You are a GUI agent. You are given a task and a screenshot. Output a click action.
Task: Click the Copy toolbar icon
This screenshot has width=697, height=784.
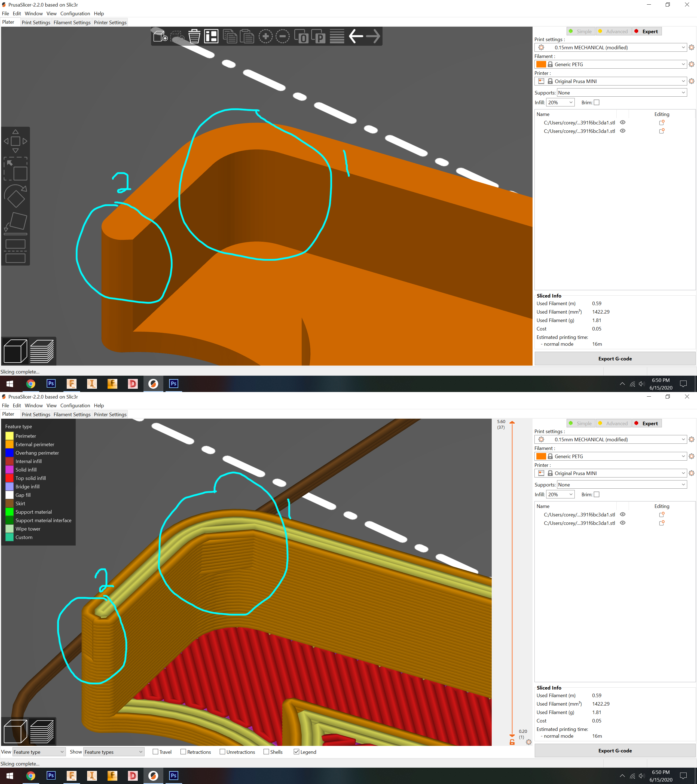click(230, 36)
